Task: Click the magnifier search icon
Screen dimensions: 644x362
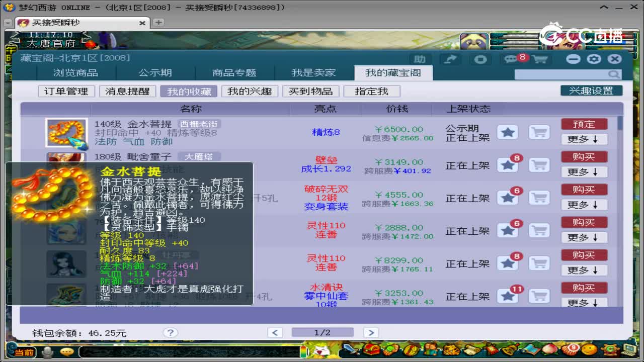Action: 614,74
